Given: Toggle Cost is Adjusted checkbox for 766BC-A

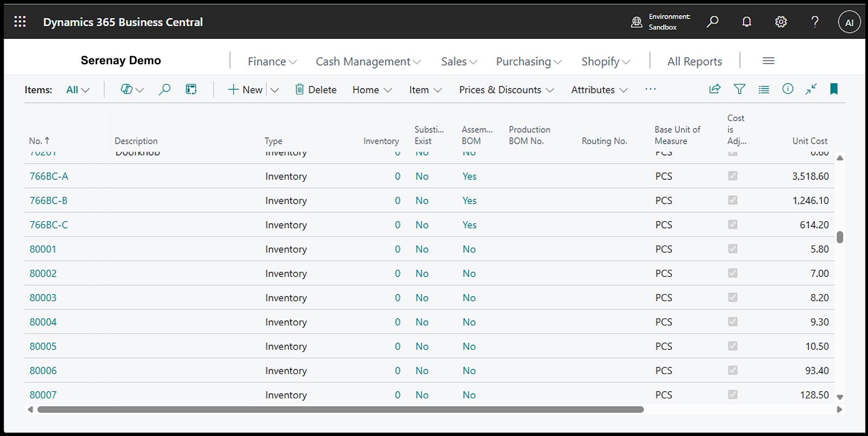Looking at the screenshot, I should [733, 176].
